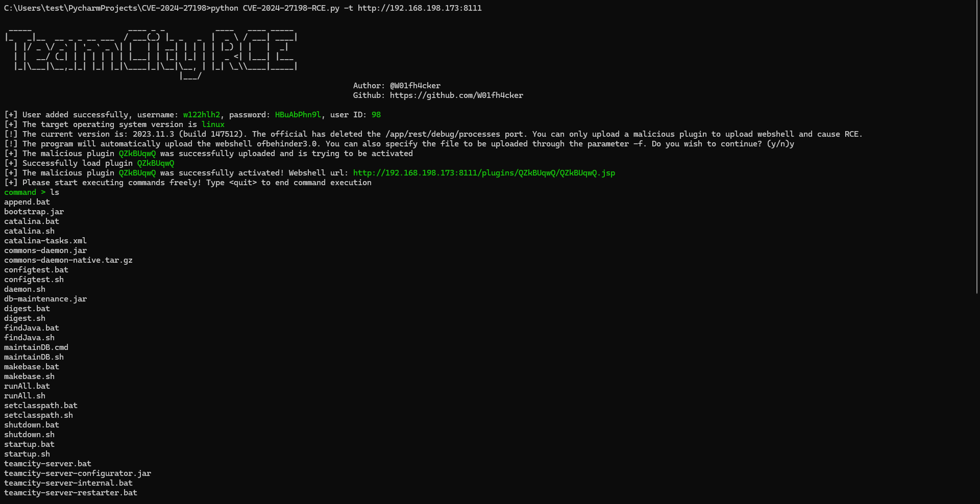Click catalina-tasks.xml file name
980x504 pixels.
pyautogui.click(x=45, y=241)
